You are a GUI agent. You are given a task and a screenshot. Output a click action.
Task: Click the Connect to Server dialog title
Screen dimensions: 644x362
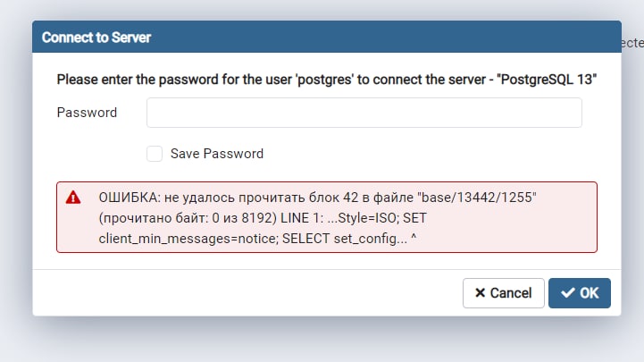[96, 38]
